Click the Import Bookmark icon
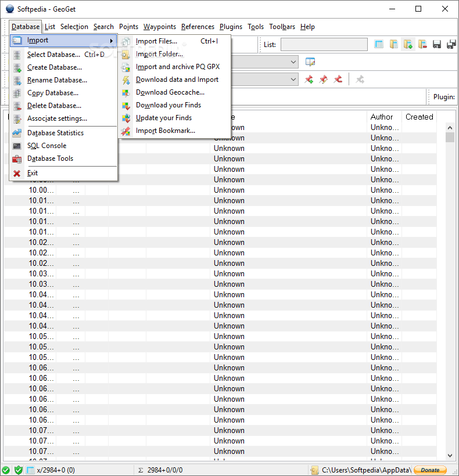This screenshot has width=459, height=476. pos(125,131)
